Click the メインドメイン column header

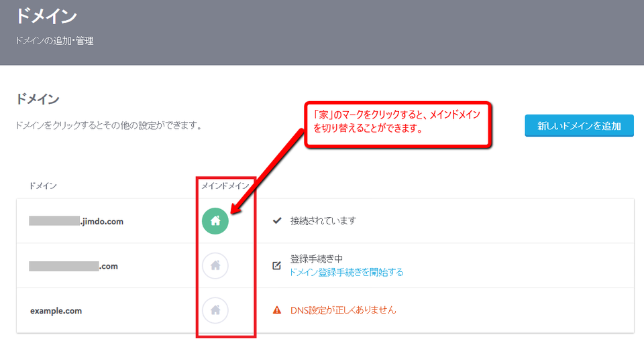pyautogui.click(x=225, y=186)
